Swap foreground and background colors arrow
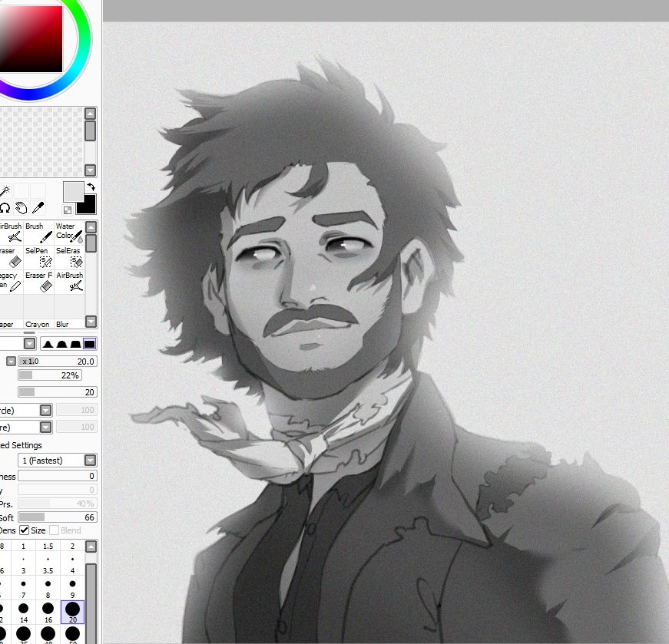 pyautogui.click(x=91, y=187)
